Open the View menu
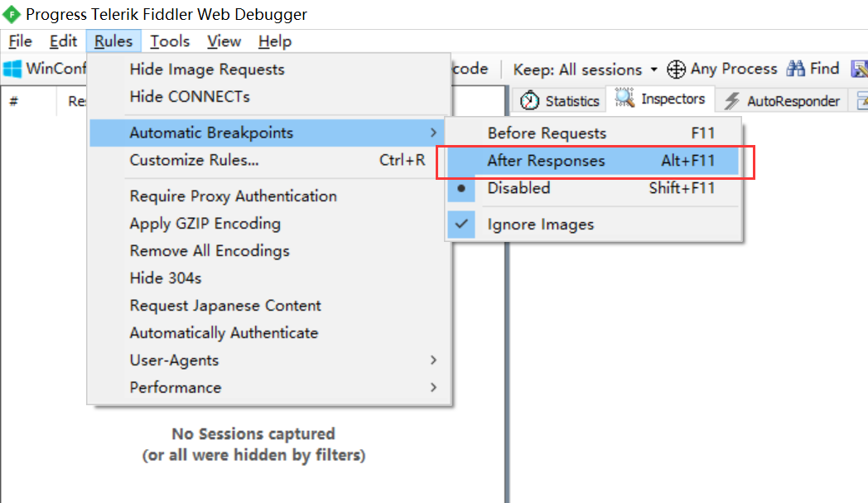The height and width of the screenshot is (503, 868). (224, 41)
